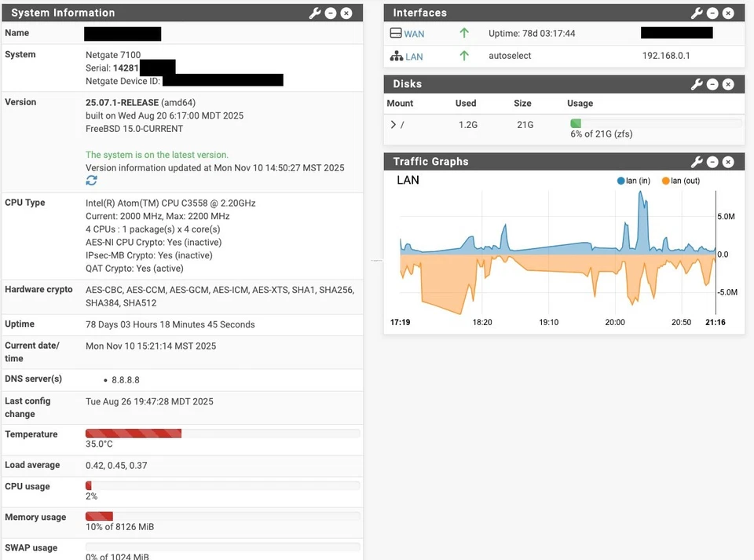Click the green LAN status arrow
Viewport: 754px width, 560px height.
(464, 57)
